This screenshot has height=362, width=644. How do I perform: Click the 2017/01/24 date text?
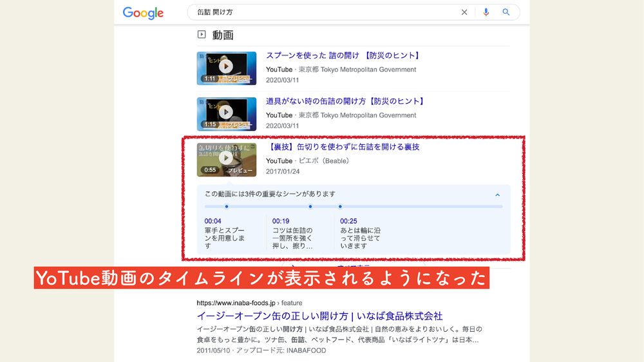(x=283, y=171)
